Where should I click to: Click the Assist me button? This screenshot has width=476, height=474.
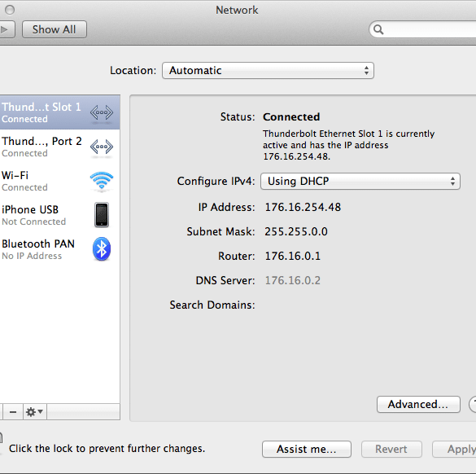click(x=307, y=449)
